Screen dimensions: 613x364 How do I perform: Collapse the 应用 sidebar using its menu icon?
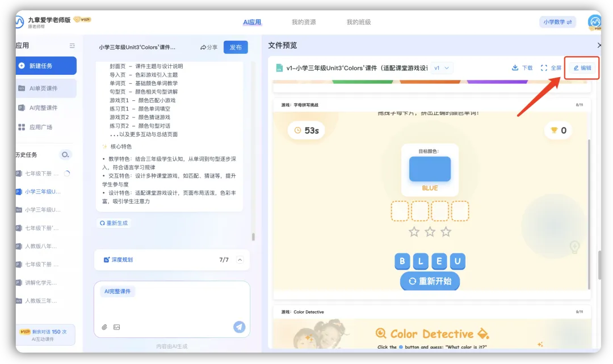(72, 46)
